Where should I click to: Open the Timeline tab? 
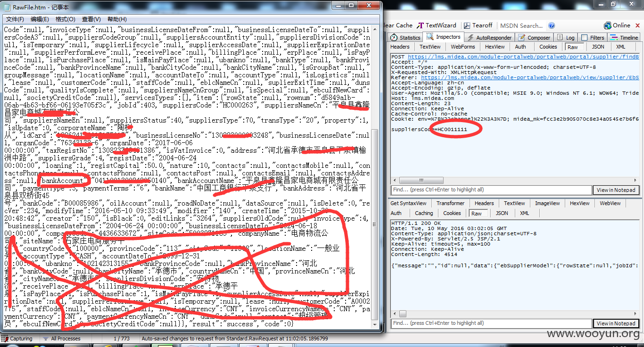click(624, 37)
